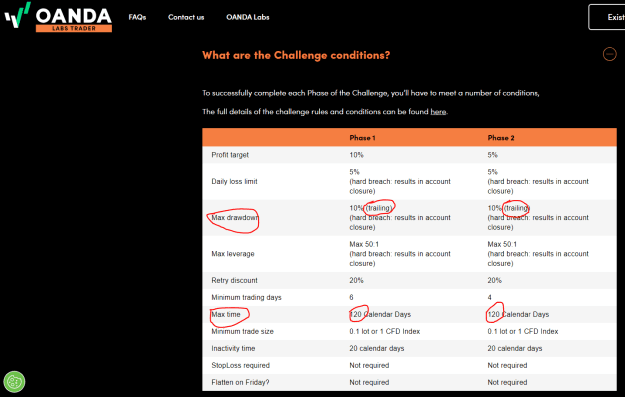Click the Minimum trade size label

pyautogui.click(x=242, y=331)
